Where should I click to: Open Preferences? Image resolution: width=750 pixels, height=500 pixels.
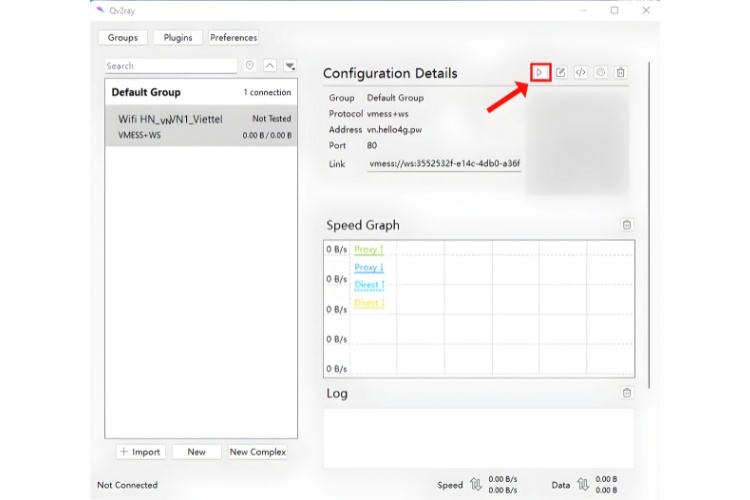(233, 38)
